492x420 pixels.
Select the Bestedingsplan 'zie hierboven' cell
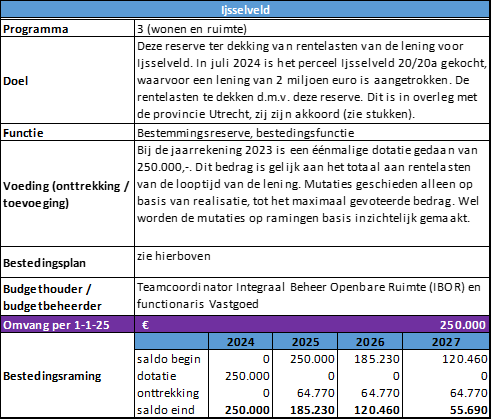pos(312,262)
